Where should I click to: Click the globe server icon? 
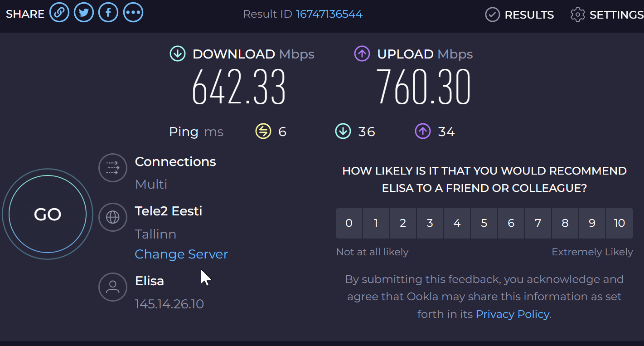point(113,217)
